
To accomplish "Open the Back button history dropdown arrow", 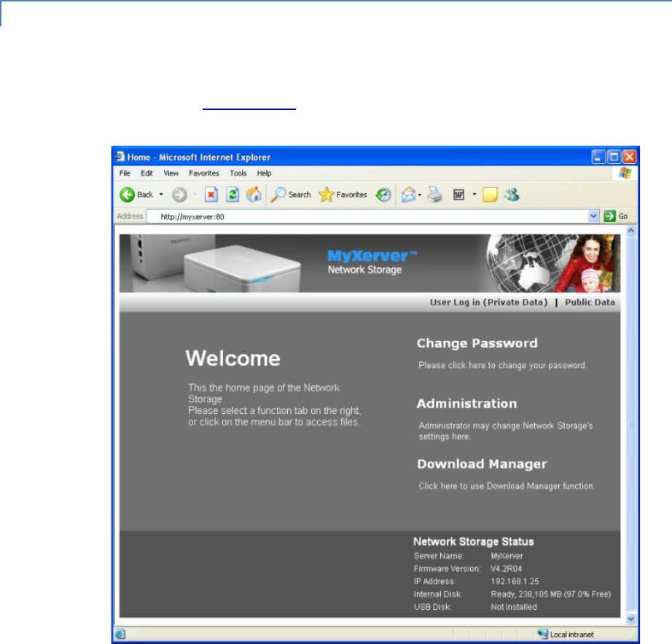I will [161, 195].
